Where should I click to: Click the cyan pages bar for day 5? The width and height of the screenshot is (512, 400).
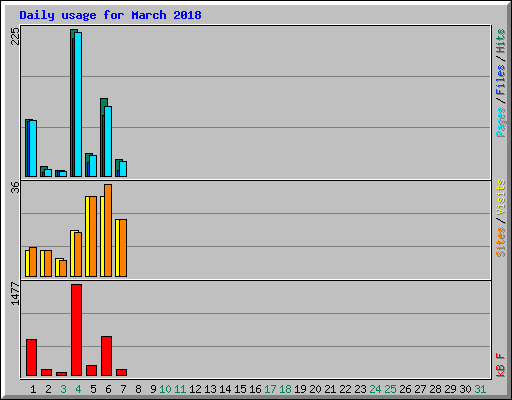(93, 166)
